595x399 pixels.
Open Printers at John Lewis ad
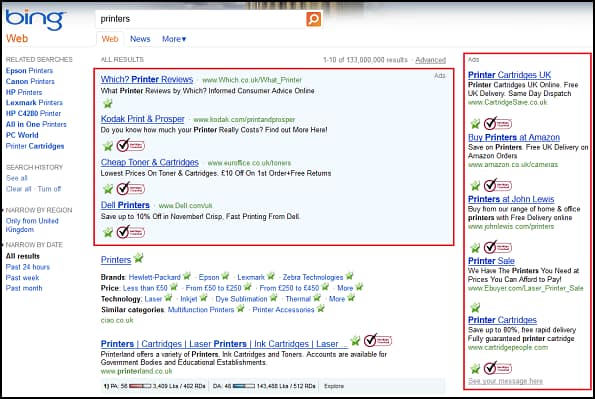511,199
